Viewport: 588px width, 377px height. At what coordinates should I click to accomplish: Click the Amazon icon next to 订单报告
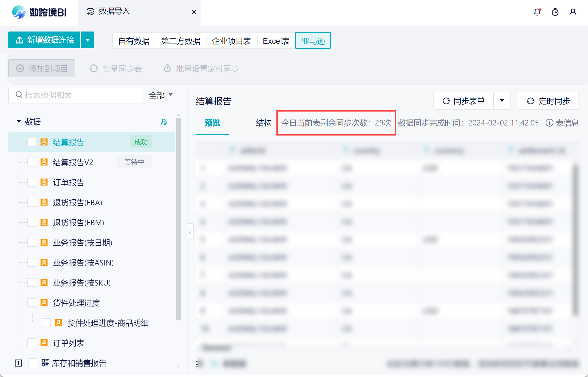coord(44,182)
